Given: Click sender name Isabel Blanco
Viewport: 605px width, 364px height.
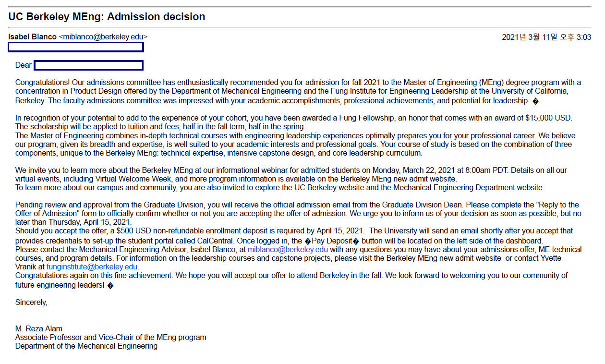Looking at the screenshot, I should pyautogui.click(x=32, y=37).
